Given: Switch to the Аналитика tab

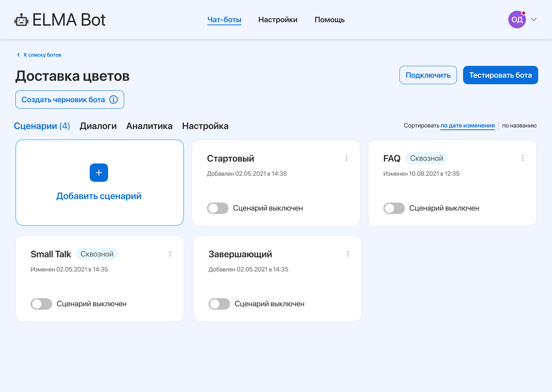Looking at the screenshot, I should tap(149, 126).
